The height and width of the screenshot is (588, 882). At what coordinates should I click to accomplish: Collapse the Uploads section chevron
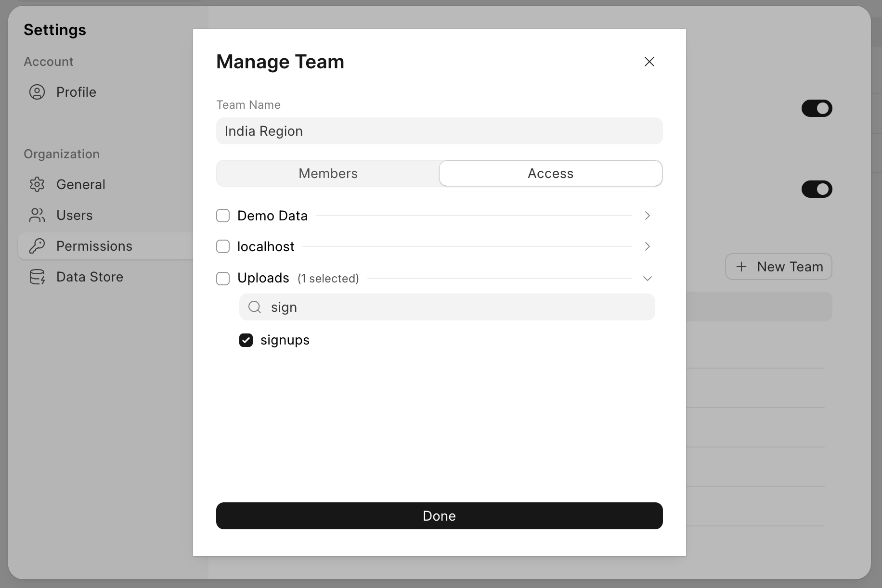click(x=647, y=279)
